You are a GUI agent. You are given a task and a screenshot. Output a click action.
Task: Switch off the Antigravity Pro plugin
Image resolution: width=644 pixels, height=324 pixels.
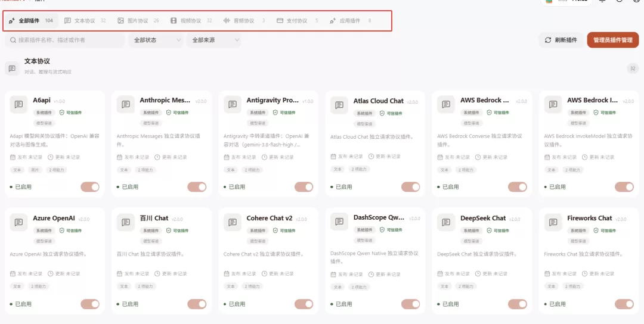[x=304, y=187]
